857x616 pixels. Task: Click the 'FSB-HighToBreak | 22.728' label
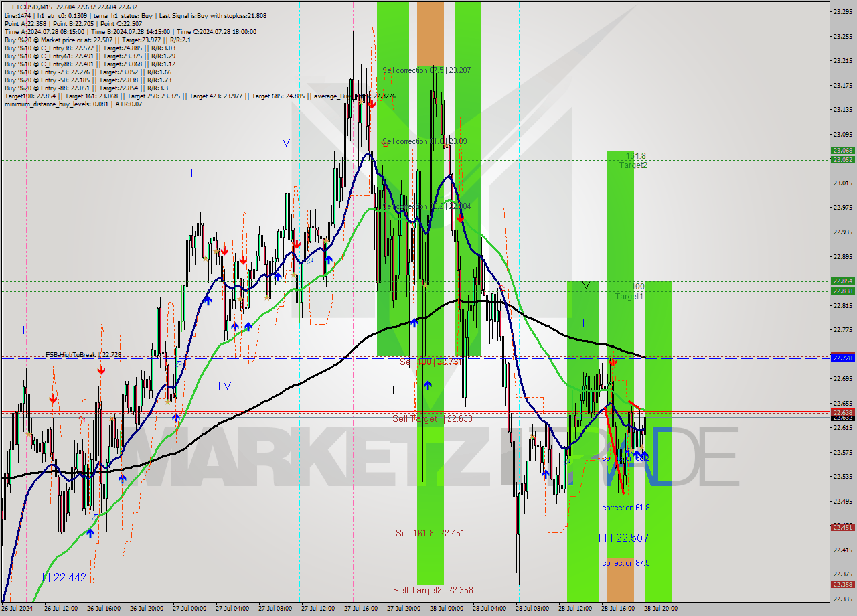pyautogui.click(x=84, y=355)
